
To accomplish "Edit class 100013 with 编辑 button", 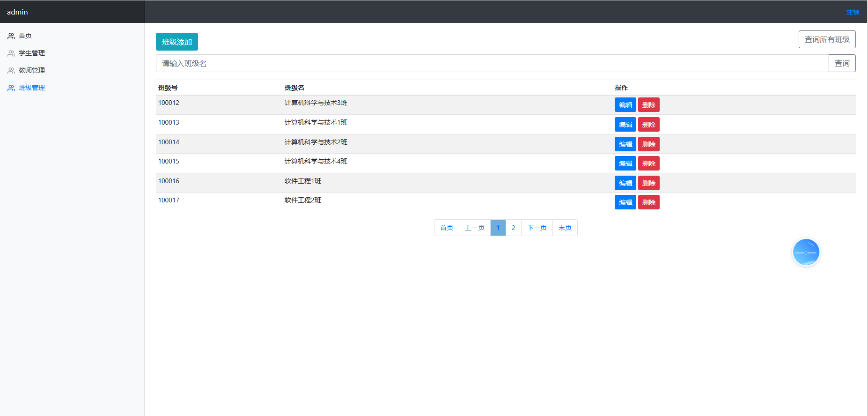I will [625, 125].
